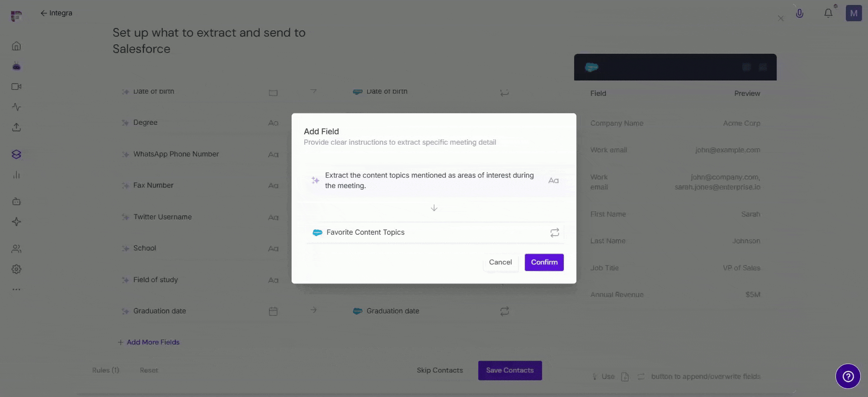Edit the extraction instruction text

[429, 180]
